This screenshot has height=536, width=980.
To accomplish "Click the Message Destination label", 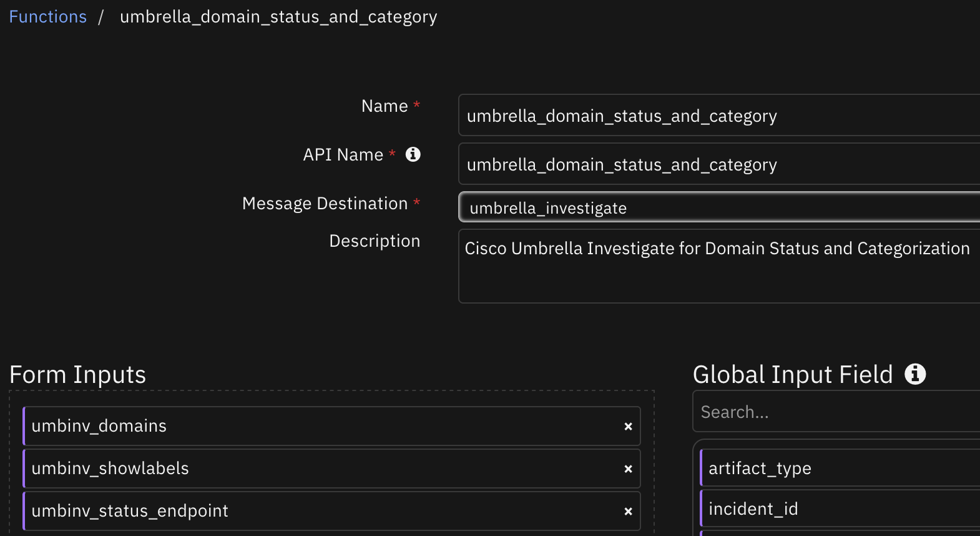I will pos(325,204).
